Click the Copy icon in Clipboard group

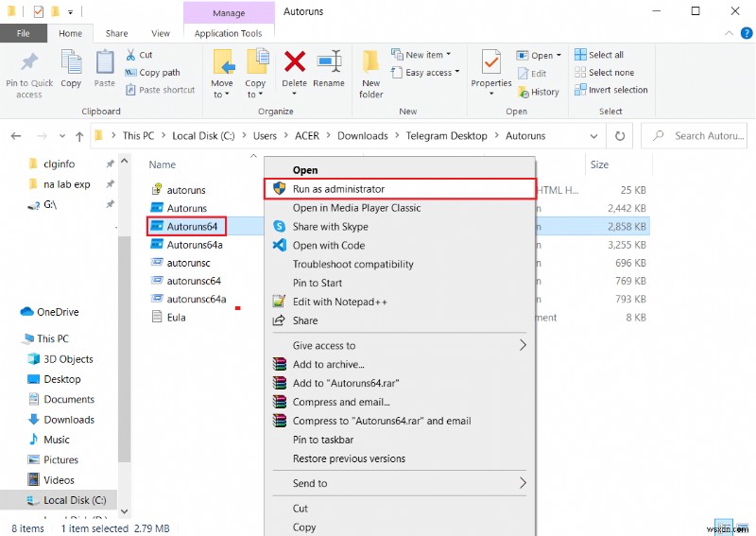[x=72, y=62]
